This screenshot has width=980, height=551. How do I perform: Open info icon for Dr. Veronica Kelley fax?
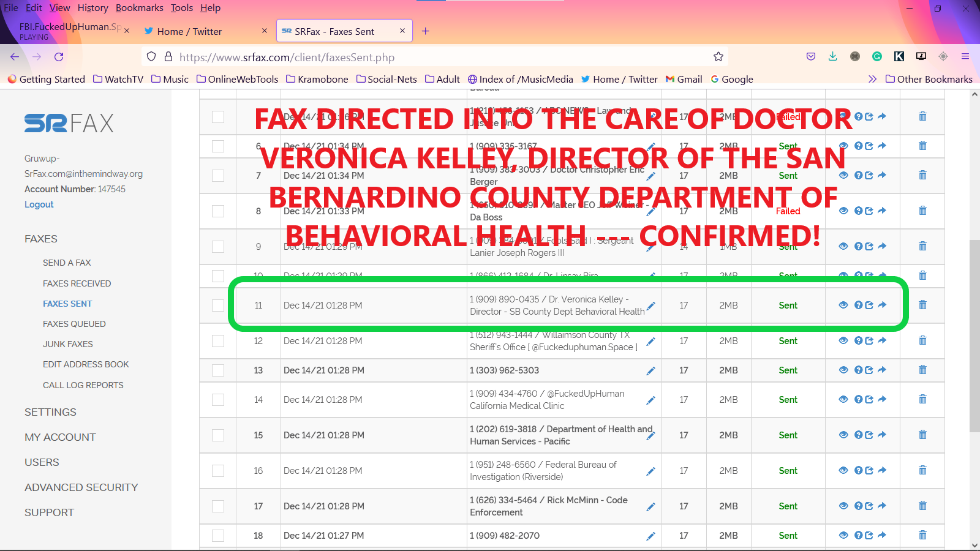[859, 305]
